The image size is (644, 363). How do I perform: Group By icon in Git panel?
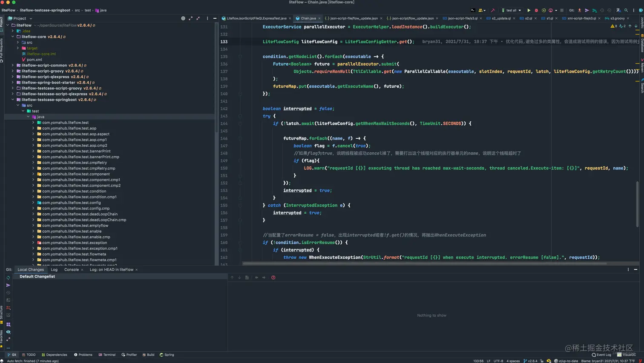coord(8,324)
